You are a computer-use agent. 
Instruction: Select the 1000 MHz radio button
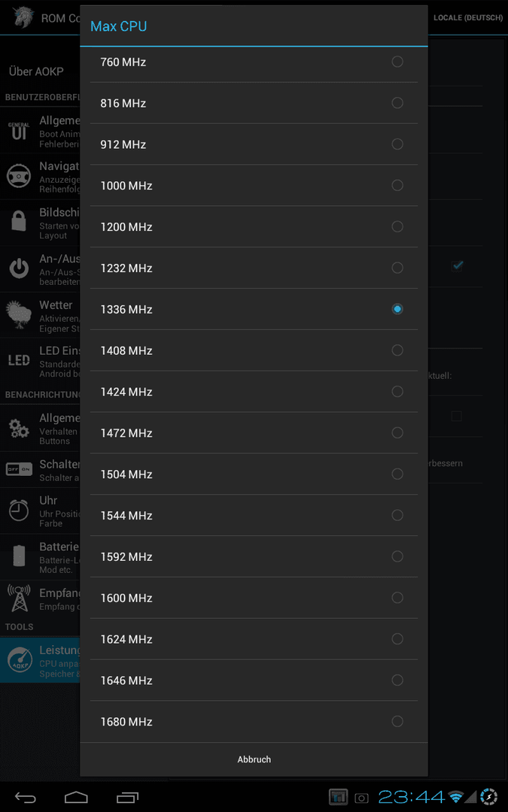point(397,185)
